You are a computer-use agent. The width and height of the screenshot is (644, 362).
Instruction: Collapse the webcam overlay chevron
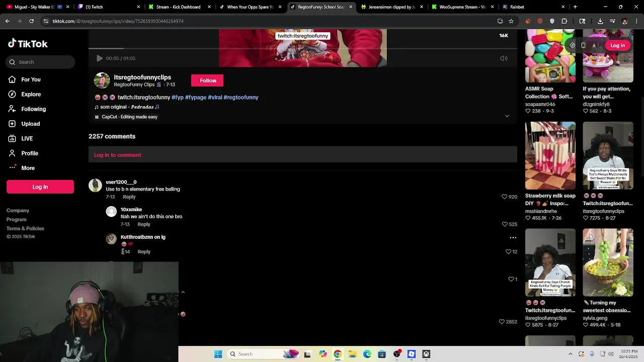click(x=183, y=292)
